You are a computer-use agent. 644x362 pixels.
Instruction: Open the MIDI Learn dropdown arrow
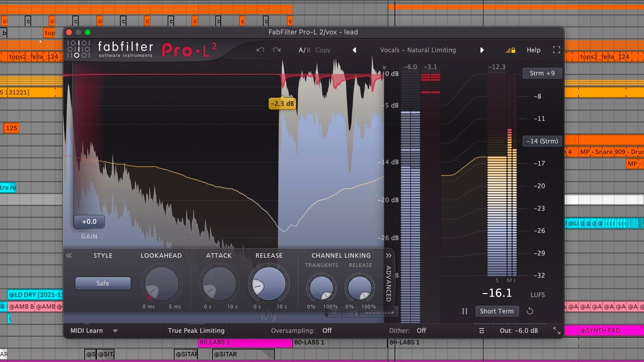point(115,331)
